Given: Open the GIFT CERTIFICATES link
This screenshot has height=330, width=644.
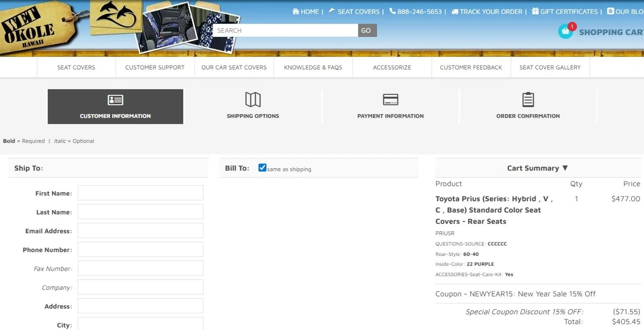Looking at the screenshot, I should click(569, 12).
